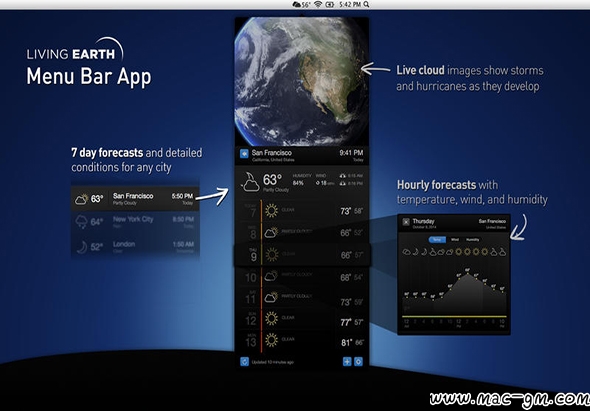Click the blue city-list back button beside San Francisco
Viewport: 590px width, 411px height.
coord(244,154)
